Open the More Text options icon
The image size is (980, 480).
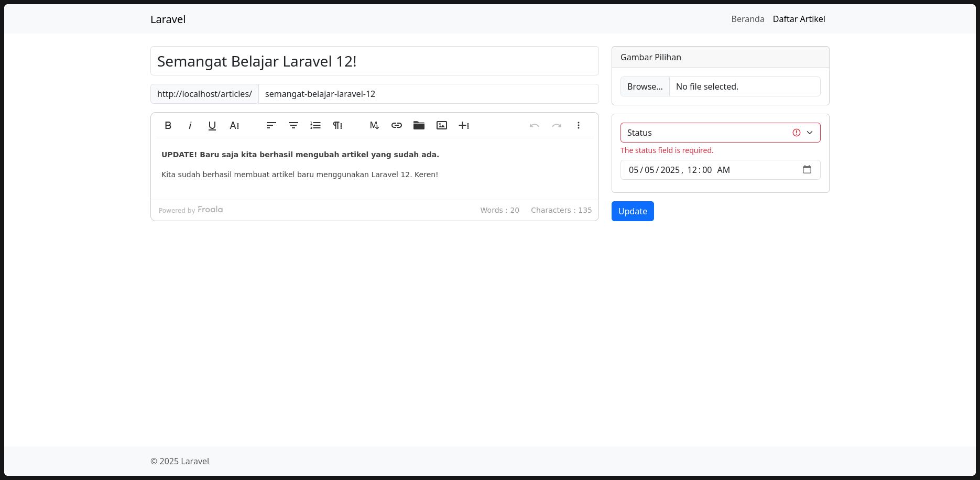pos(234,125)
